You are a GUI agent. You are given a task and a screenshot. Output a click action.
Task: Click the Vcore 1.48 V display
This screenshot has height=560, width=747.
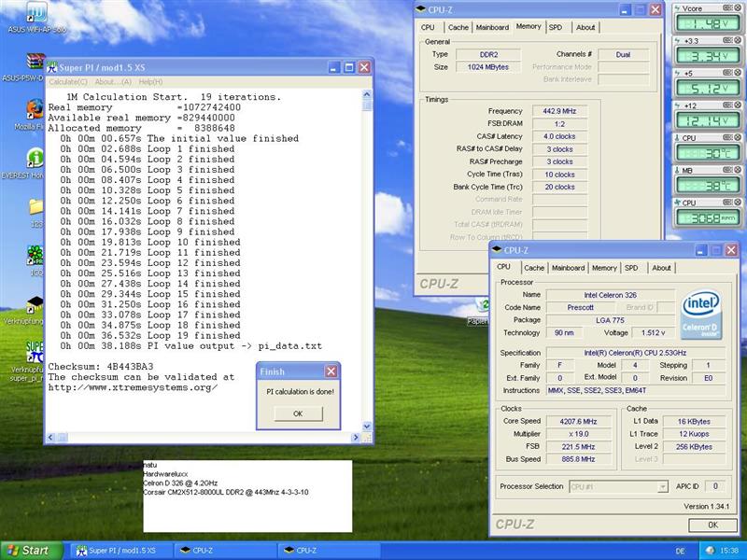tap(709, 24)
